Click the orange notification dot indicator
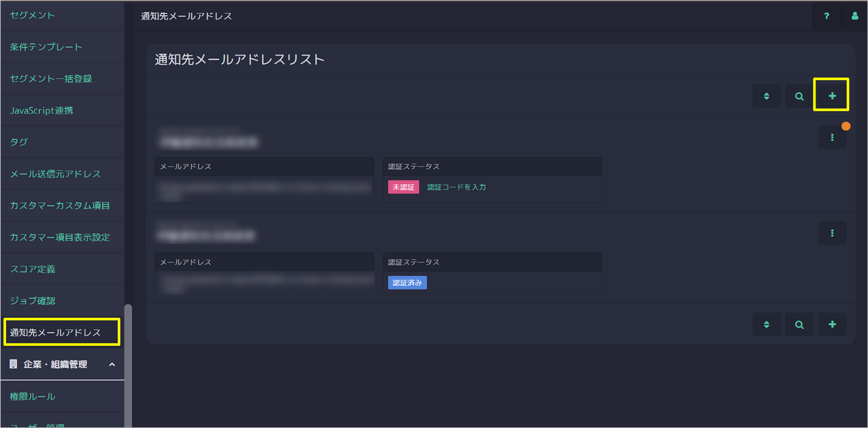The height and width of the screenshot is (428, 868). coord(846,126)
